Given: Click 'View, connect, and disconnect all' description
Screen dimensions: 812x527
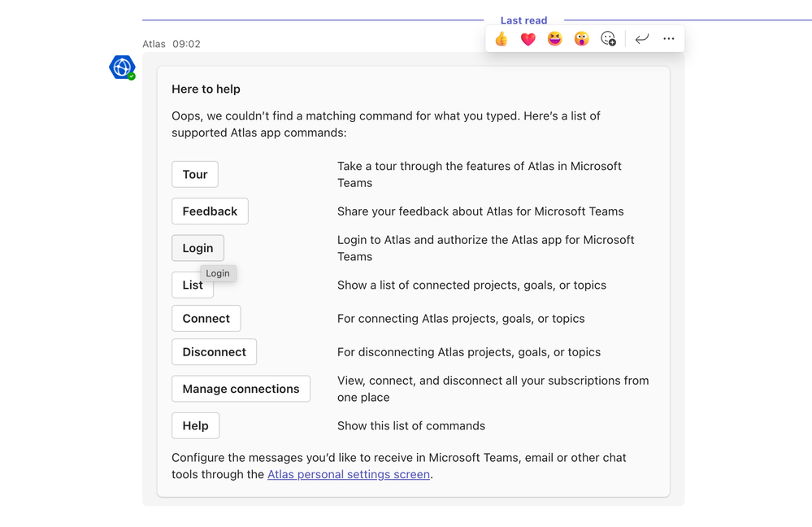Looking at the screenshot, I should (x=493, y=390).
